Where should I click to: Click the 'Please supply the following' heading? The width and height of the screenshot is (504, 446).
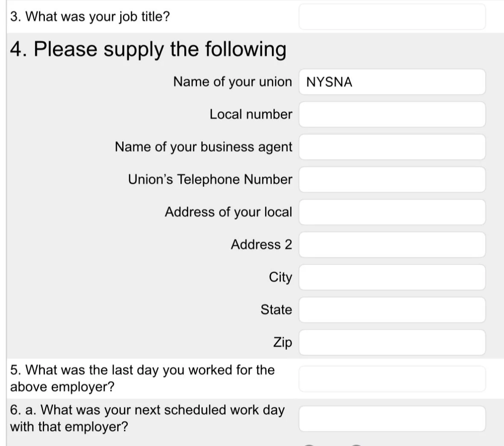point(148,49)
